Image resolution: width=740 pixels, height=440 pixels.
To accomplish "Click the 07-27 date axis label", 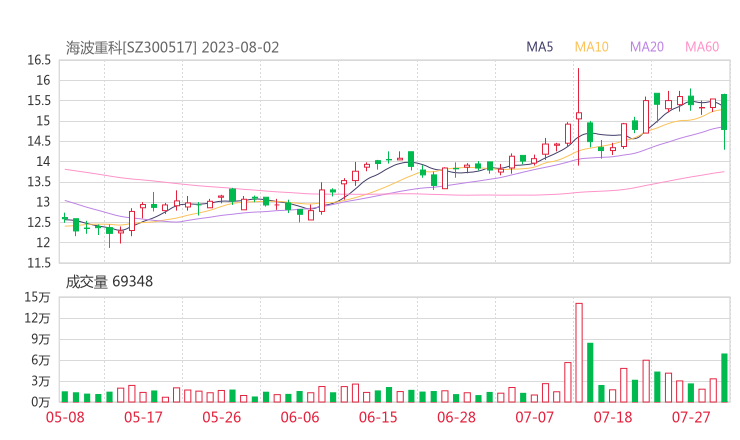I will 691,417.
